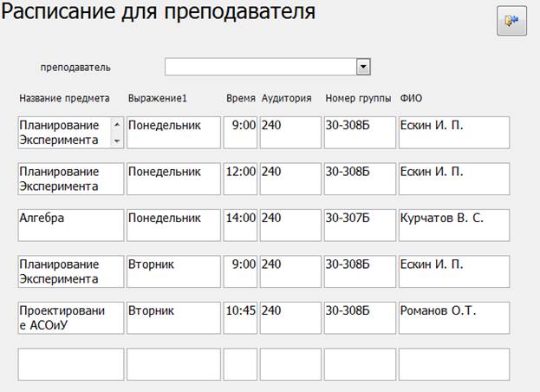Click the Проектирование АСОиУ subject field
The image size is (540, 392).
(x=71, y=317)
